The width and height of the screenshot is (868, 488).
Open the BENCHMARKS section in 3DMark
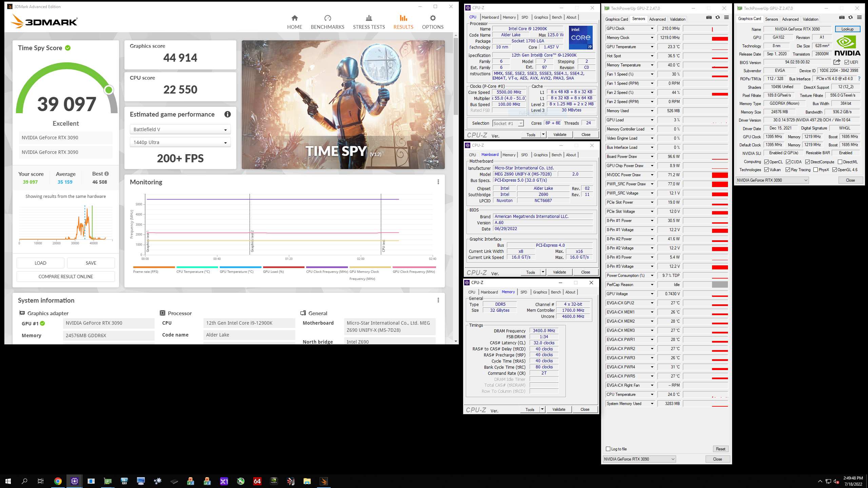pos(328,22)
